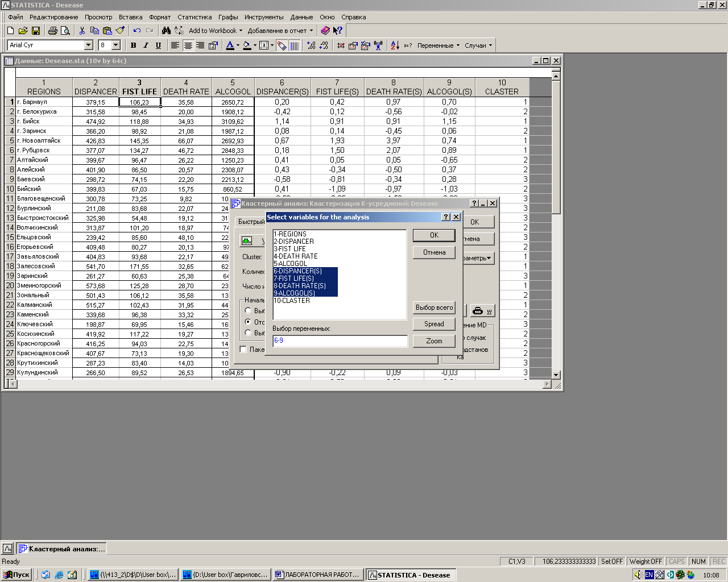
Task: Open the Статистика menu
Action: 195,17
